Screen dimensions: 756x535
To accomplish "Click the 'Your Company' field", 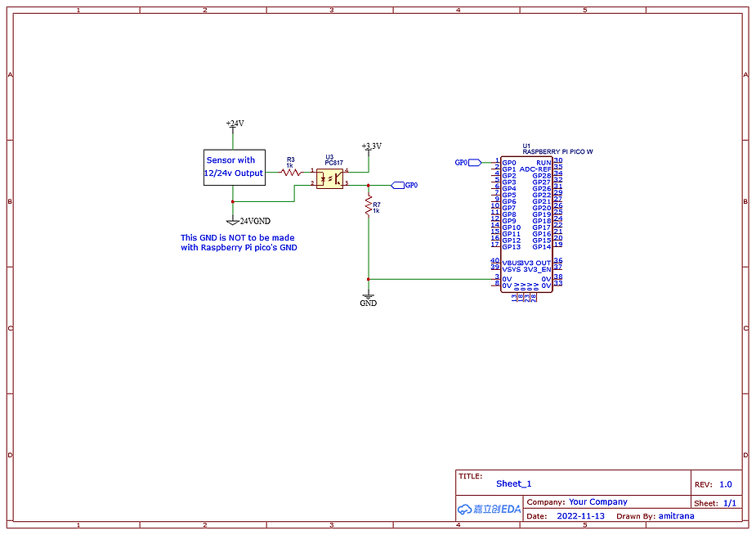I will tap(598, 501).
